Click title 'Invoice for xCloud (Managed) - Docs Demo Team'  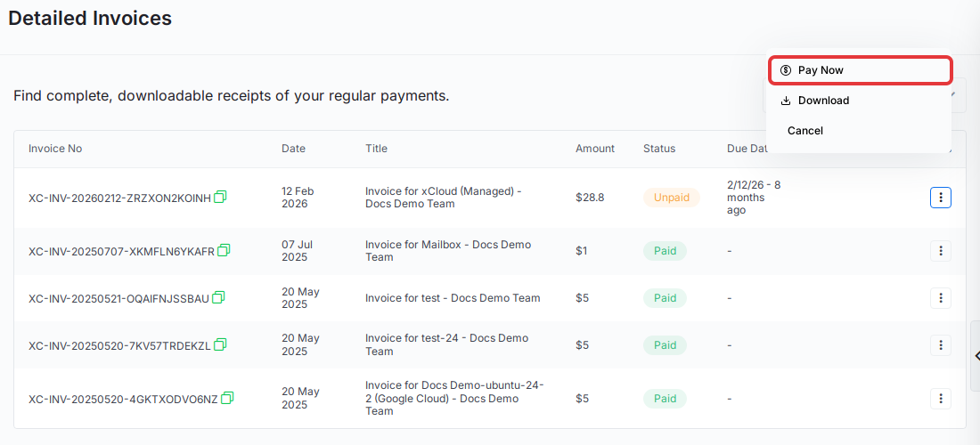[x=443, y=198]
